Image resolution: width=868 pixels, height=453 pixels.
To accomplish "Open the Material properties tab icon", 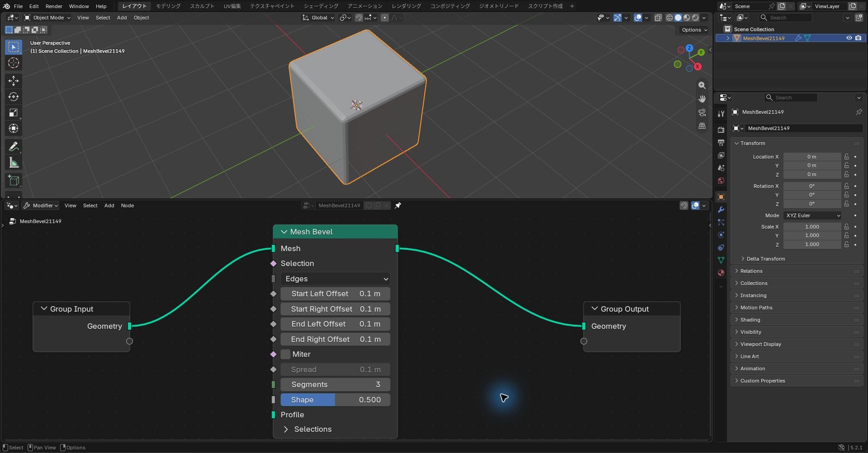I will 721,273.
